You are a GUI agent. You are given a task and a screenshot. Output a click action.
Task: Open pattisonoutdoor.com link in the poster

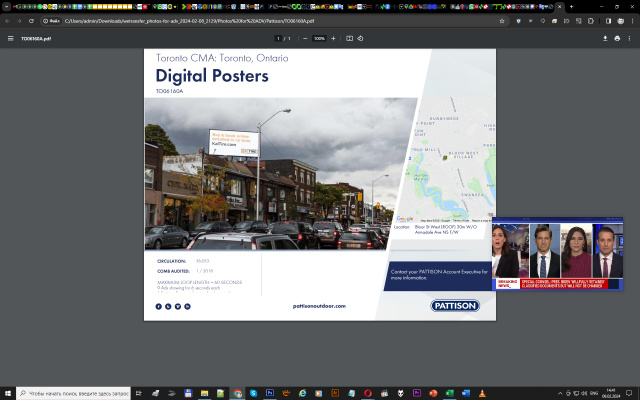tap(319, 305)
